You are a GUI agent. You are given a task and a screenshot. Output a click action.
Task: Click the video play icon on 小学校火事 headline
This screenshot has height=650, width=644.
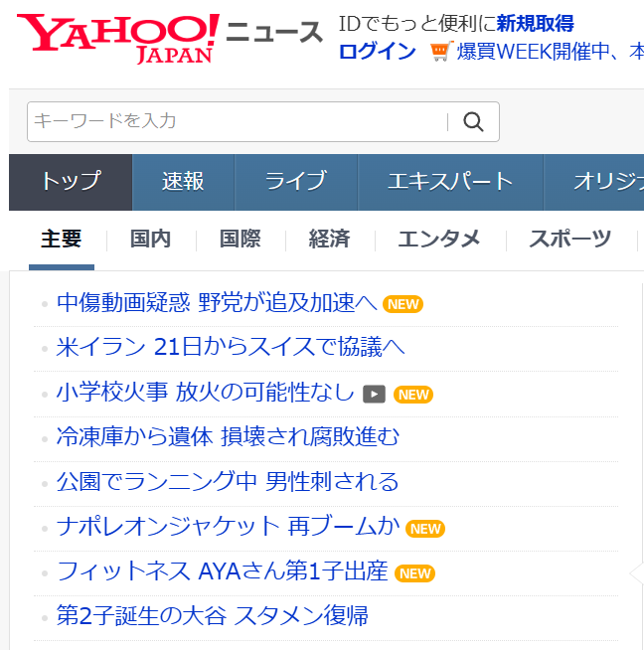coord(374,395)
